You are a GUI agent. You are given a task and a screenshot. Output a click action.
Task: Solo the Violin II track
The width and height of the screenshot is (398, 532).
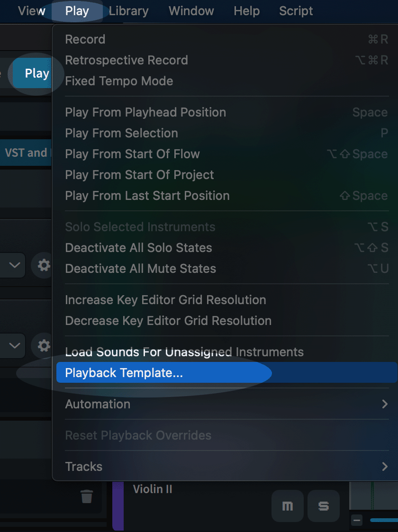tap(323, 506)
